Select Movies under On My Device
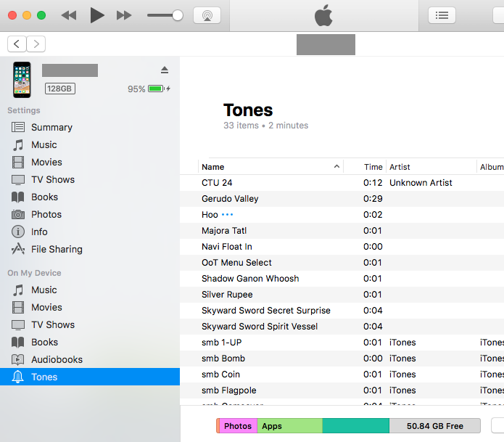This screenshot has width=504, height=442. [x=46, y=307]
